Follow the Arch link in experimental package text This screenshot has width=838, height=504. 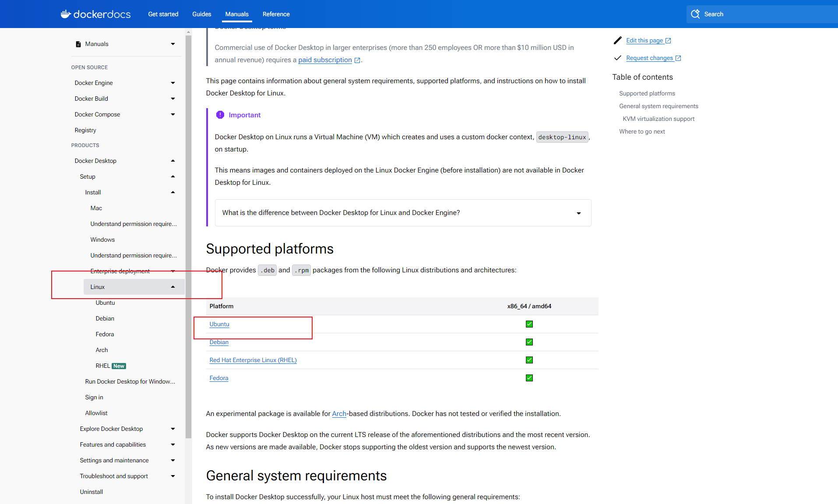click(x=339, y=414)
